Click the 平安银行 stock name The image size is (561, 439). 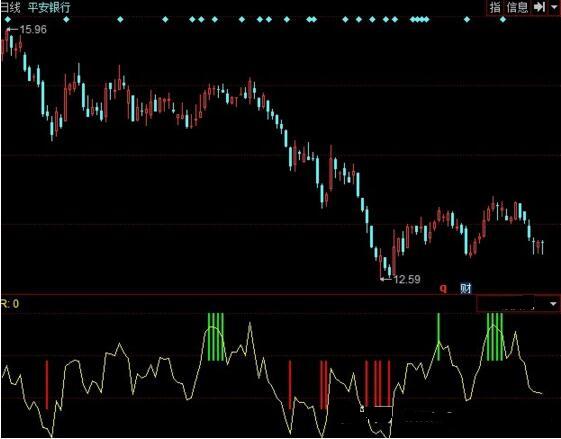[x=49, y=7]
